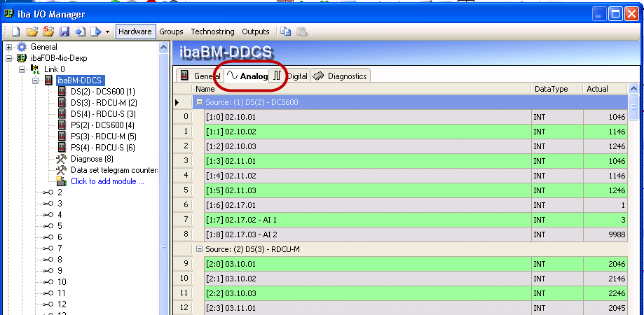Viewport: 644px width, 315px height.
Task: Open the General tab of ibaBM-DDCS
Action: [200, 76]
